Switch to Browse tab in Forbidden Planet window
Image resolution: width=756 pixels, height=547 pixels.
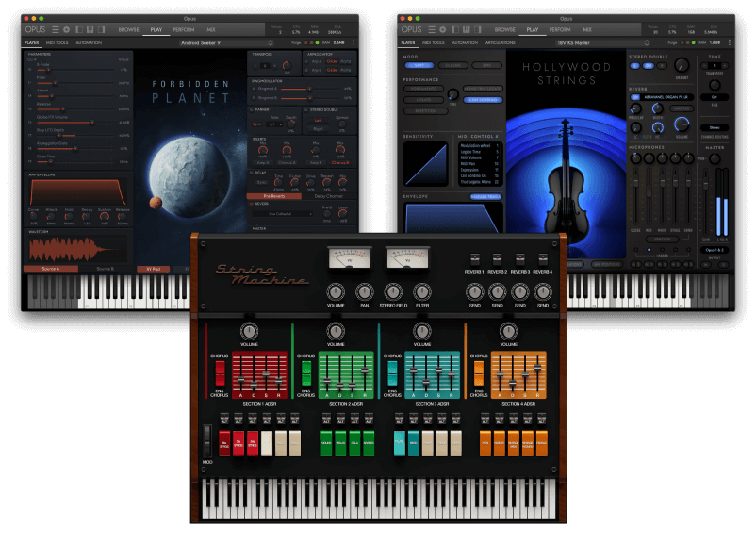tap(127, 29)
